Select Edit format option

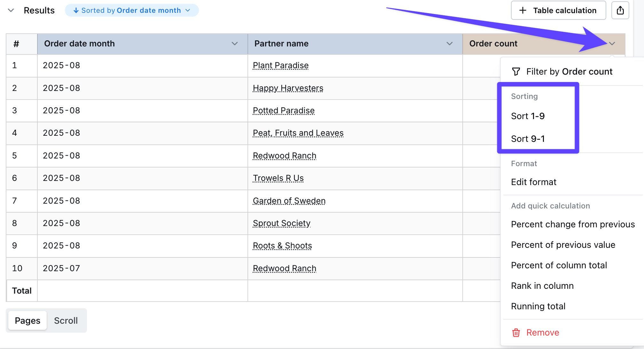click(533, 182)
